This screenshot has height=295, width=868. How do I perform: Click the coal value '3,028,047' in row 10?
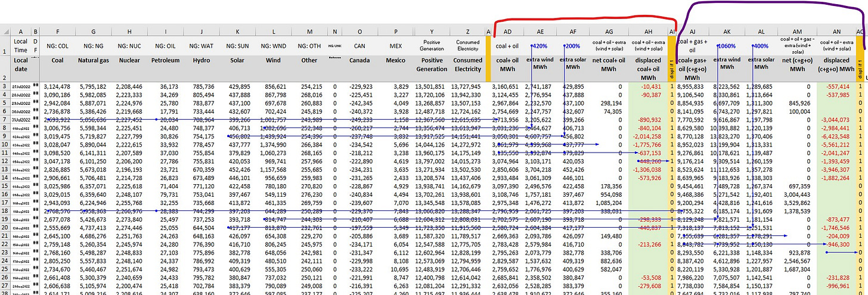[x=58, y=145]
